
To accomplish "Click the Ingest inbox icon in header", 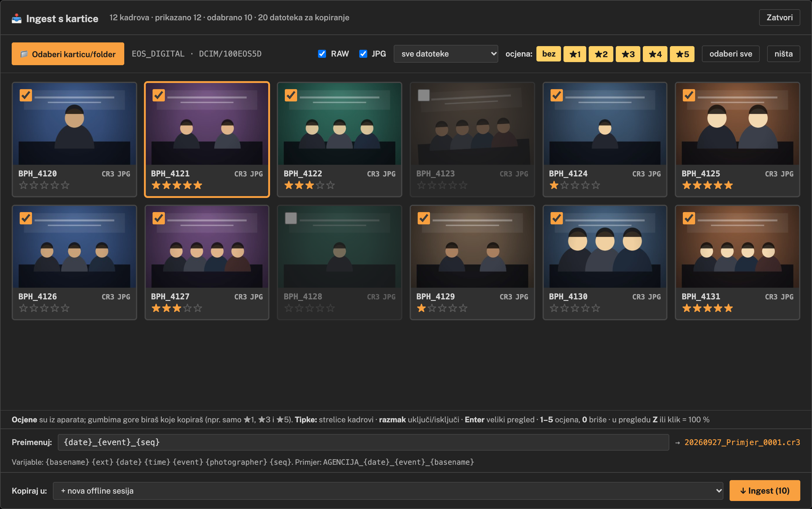I will [17, 18].
